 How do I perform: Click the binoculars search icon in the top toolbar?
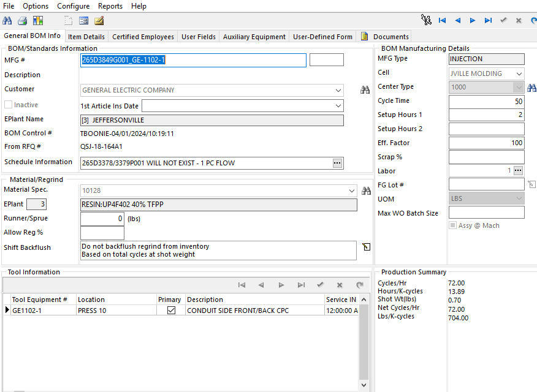click(x=7, y=20)
